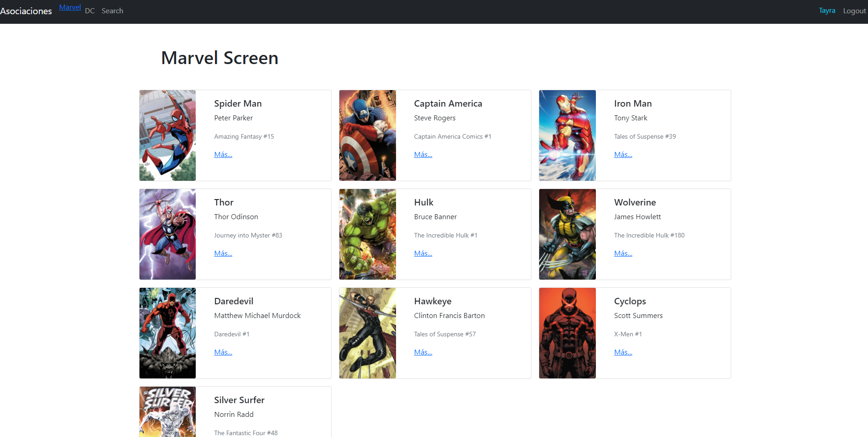This screenshot has width=868, height=437.
Task: Click Tales of Suspense #57 text
Action: coord(445,334)
